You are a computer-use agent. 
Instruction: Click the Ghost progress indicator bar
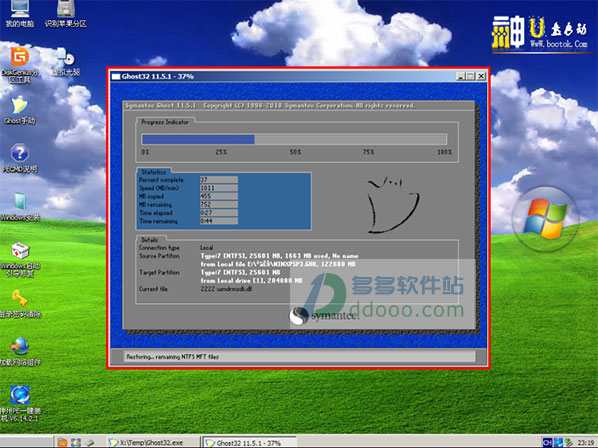(x=294, y=140)
